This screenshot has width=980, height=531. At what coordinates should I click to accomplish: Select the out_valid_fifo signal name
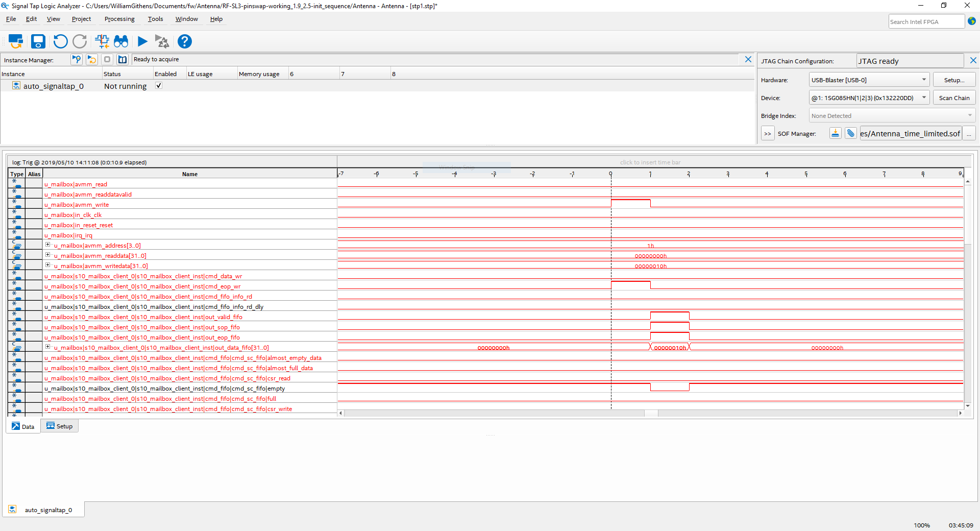pos(143,317)
